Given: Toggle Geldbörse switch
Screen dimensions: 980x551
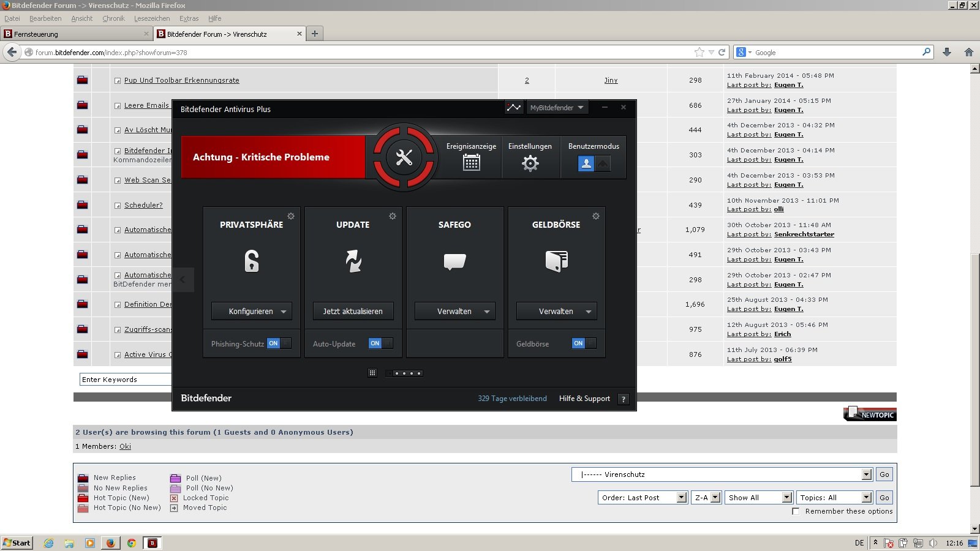Looking at the screenshot, I should [x=584, y=343].
